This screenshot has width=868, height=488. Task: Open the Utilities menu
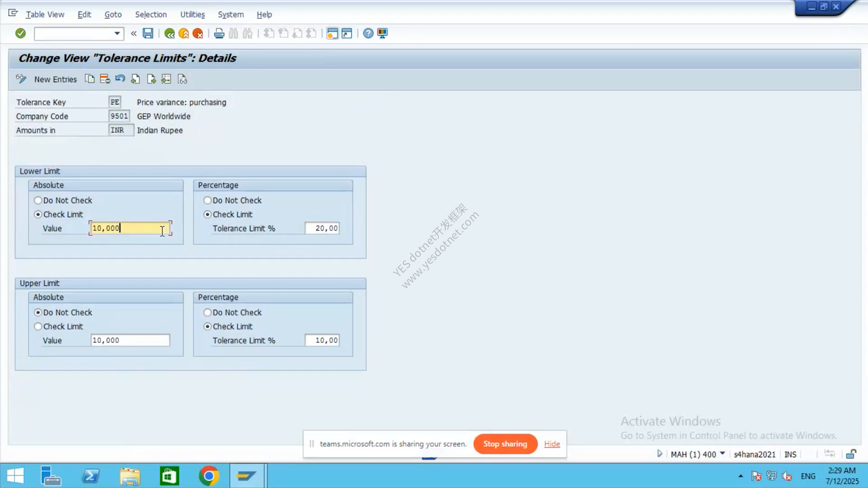[x=193, y=14]
